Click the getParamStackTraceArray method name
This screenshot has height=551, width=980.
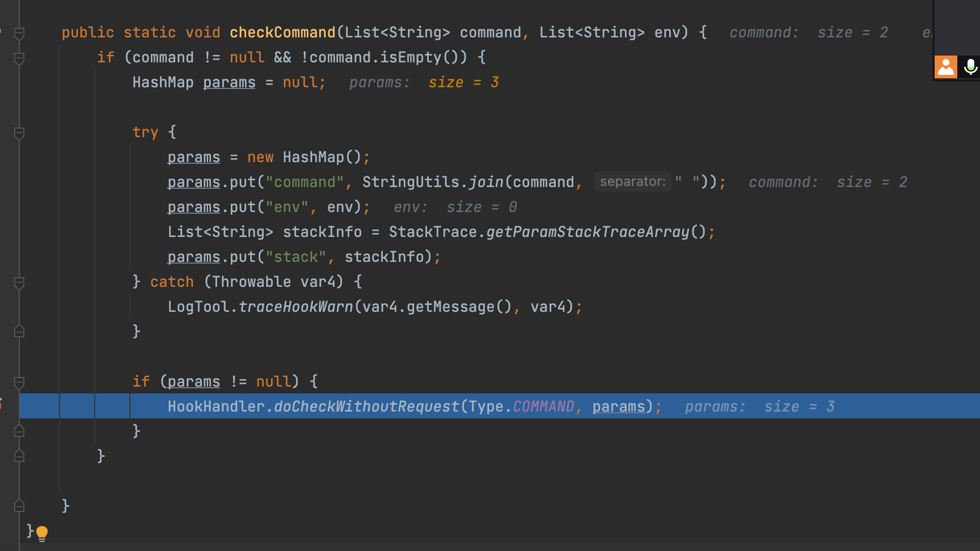tap(588, 232)
